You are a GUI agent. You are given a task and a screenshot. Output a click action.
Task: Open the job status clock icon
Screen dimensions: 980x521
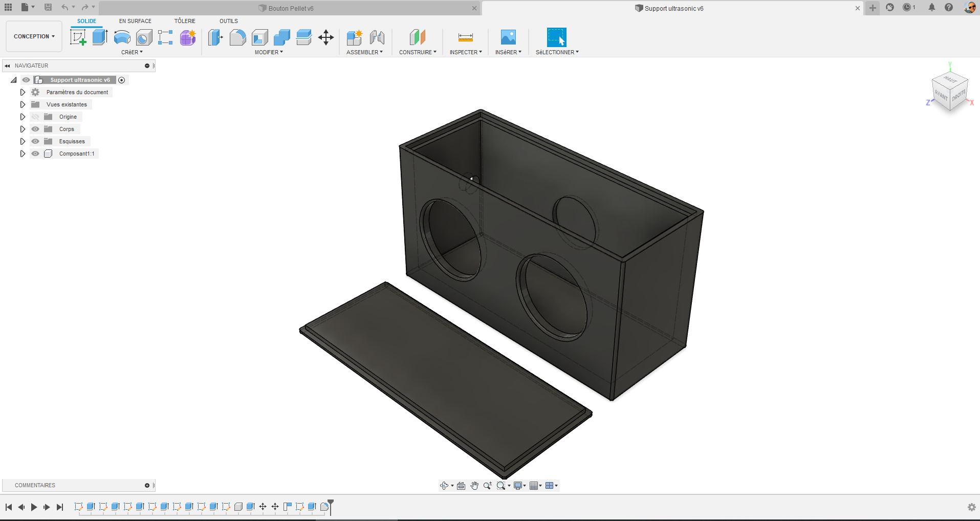point(907,7)
